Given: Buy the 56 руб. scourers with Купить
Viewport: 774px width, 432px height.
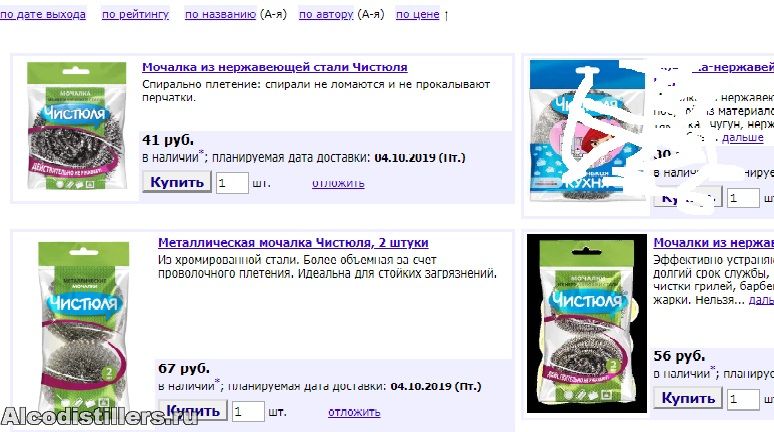Looking at the screenshot, I should 688,398.
